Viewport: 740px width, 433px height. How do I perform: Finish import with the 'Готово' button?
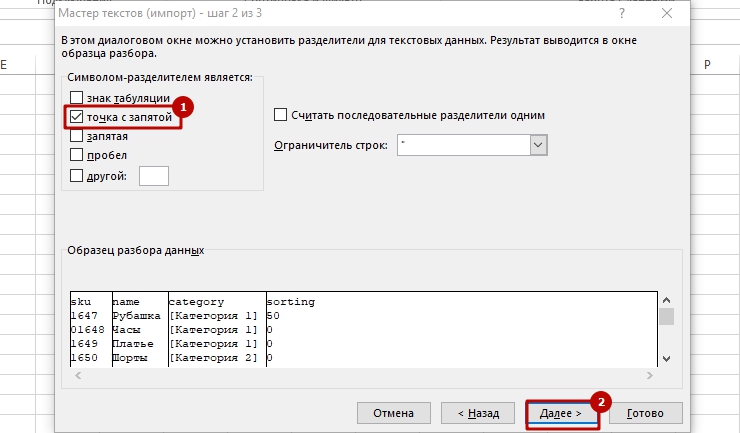646,412
